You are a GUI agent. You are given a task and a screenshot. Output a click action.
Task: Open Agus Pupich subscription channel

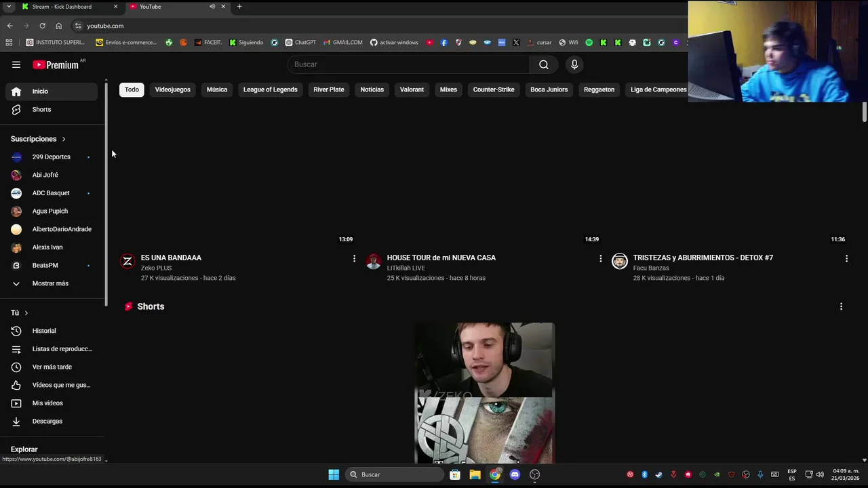pos(52,211)
